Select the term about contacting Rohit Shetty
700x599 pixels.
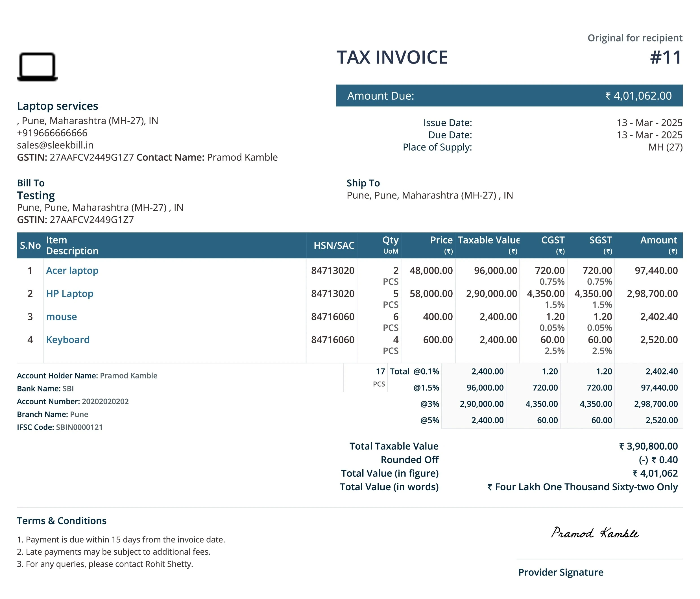(105, 564)
